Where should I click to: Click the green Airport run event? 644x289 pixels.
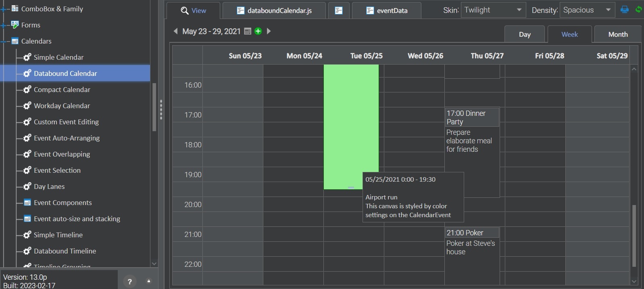pos(351,121)
